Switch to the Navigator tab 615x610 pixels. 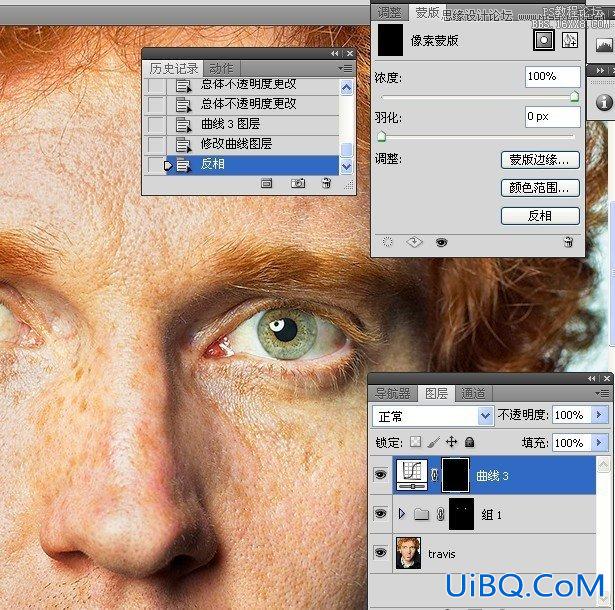click(393, 393)
